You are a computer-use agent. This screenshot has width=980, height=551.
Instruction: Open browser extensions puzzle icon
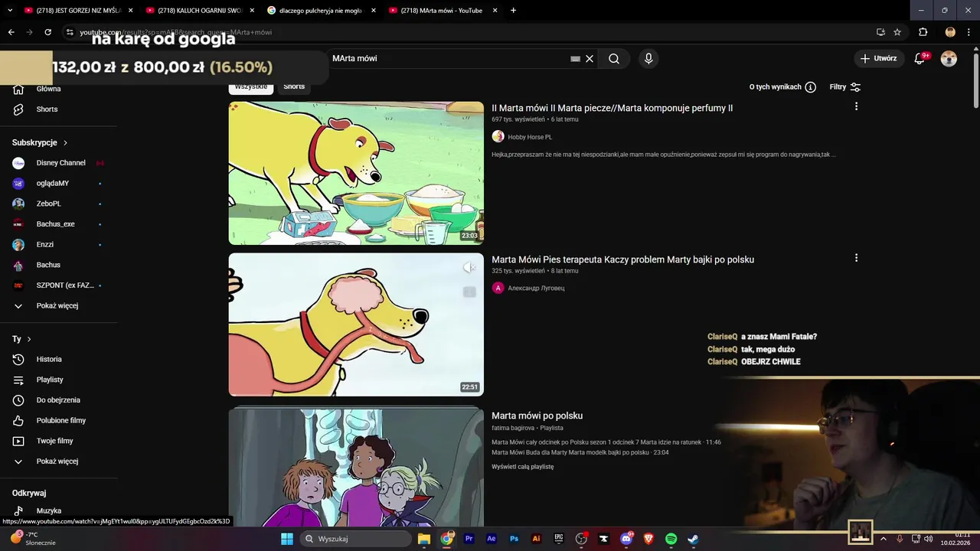tap(923, 32)
